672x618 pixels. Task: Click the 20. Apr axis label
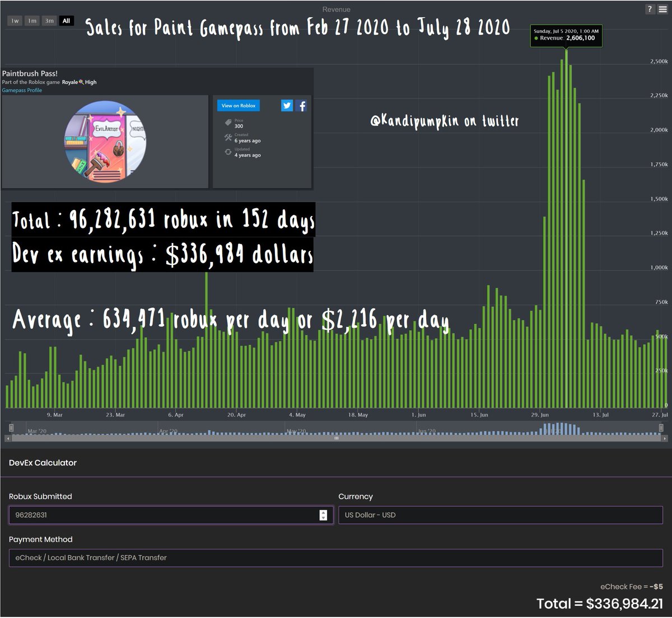tap(236, 415)
